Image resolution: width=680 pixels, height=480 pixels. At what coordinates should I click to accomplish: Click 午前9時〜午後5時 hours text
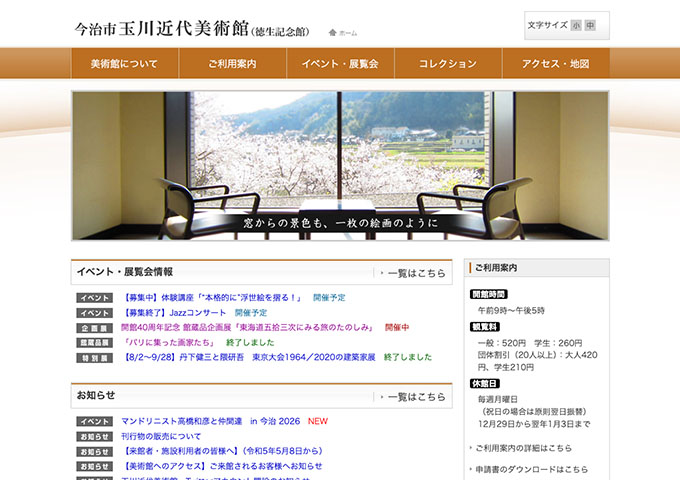pyautogui.click(x=511, y=310)
